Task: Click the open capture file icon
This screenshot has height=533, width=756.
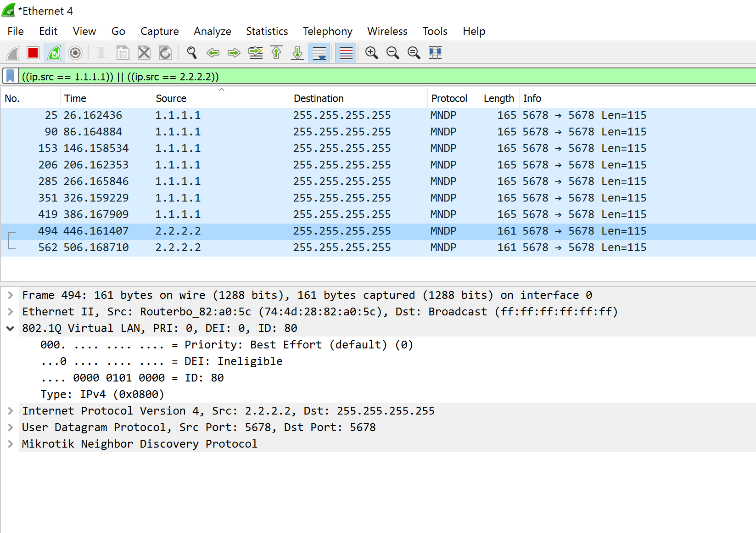Action: pos(102,53)
